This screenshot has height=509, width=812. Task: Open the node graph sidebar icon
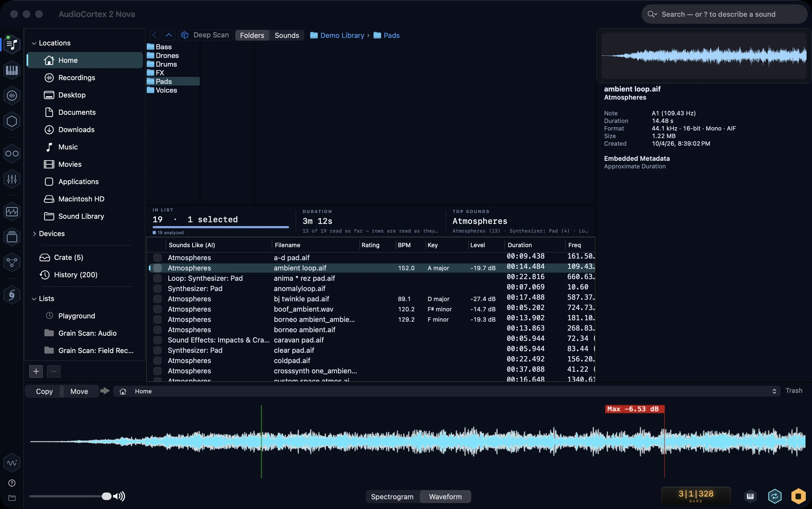click(12, 262)
